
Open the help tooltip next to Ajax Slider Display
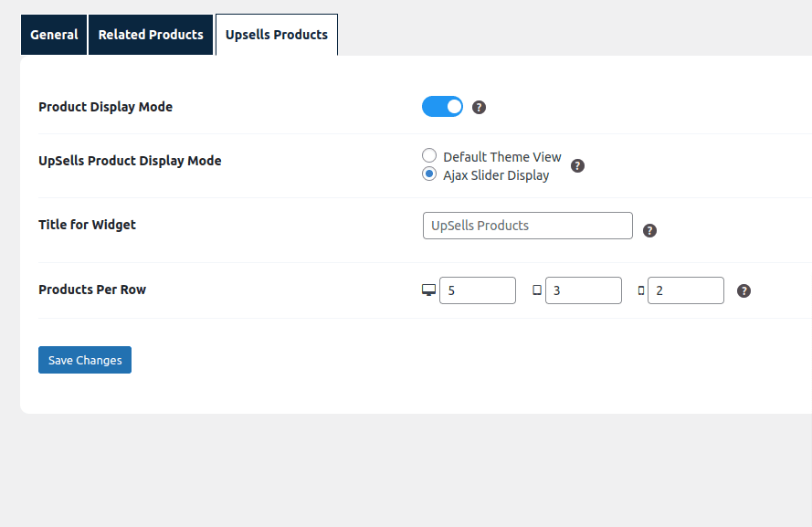point(577,166)
